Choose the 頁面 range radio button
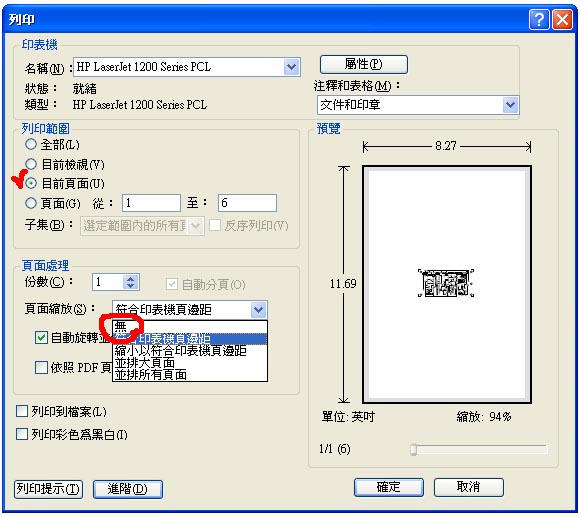This screenshot has width=580, height=517. 31,203
